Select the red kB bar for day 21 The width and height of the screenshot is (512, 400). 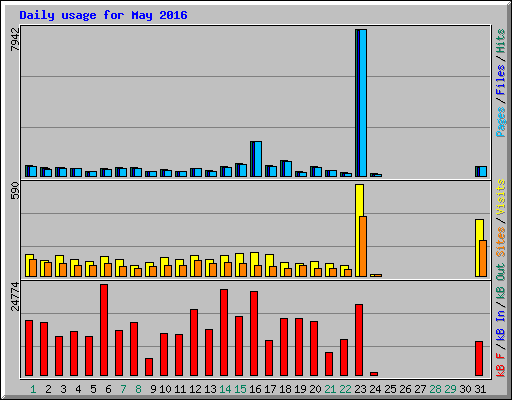click(329, 364)
